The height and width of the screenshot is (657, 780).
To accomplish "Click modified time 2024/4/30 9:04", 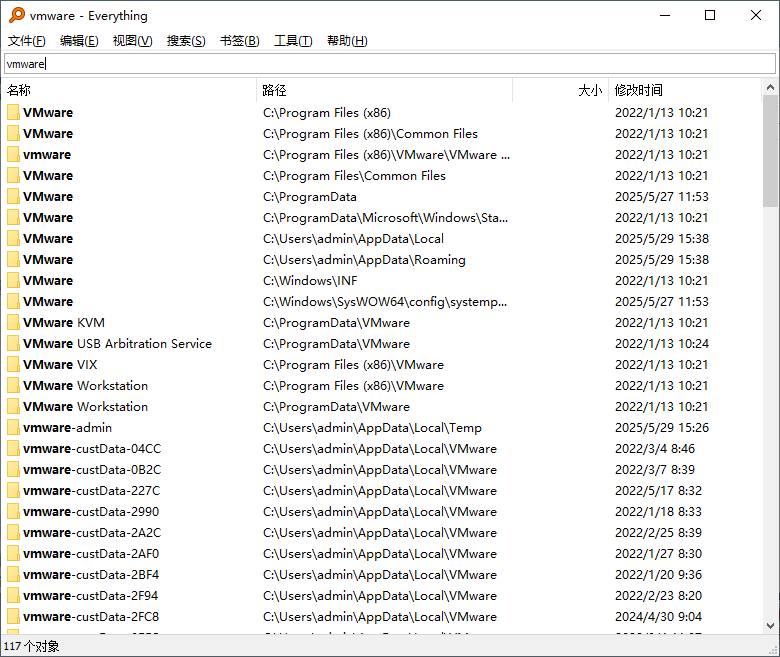I will tap(658, 617).
